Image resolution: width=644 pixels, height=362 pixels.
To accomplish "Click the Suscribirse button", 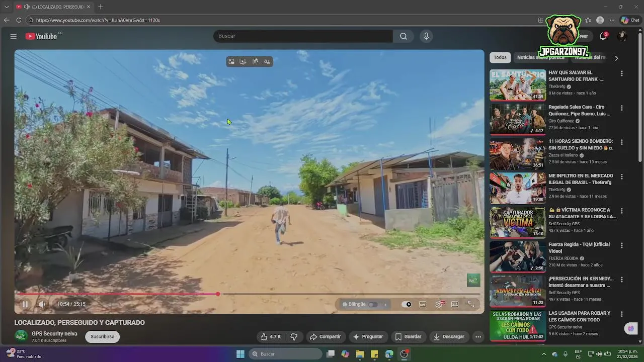I will [x=102, y=337].
